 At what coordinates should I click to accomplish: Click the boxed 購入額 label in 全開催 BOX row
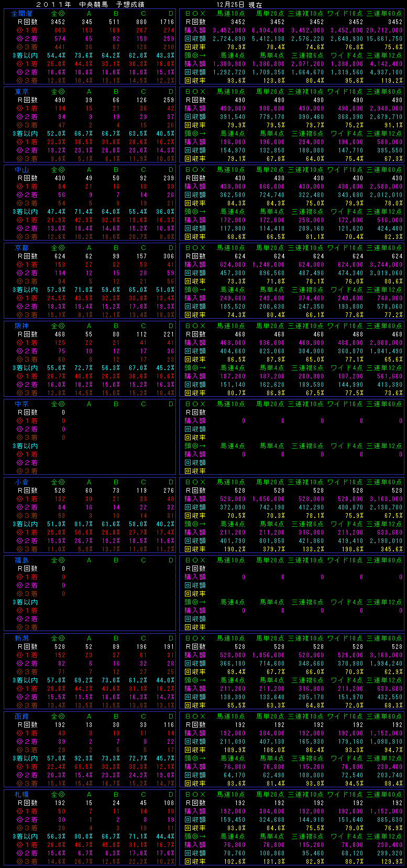[x=195, y=30]
